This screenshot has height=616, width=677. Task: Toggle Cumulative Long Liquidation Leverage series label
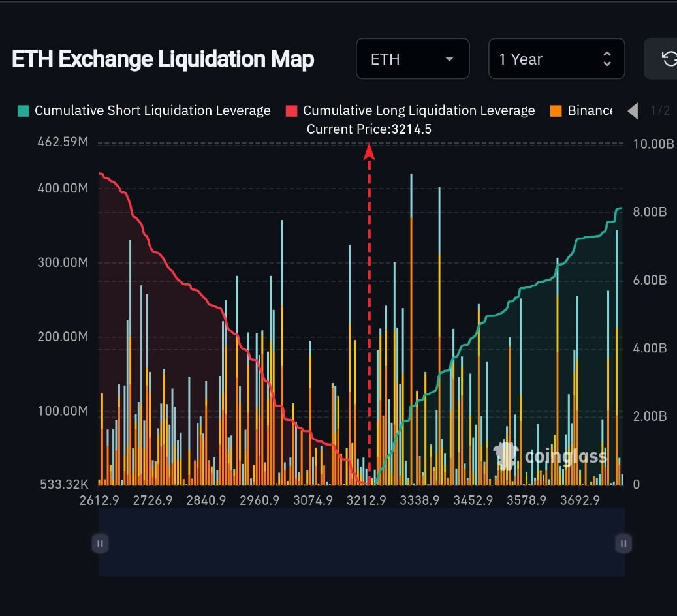tap(418, 111)
